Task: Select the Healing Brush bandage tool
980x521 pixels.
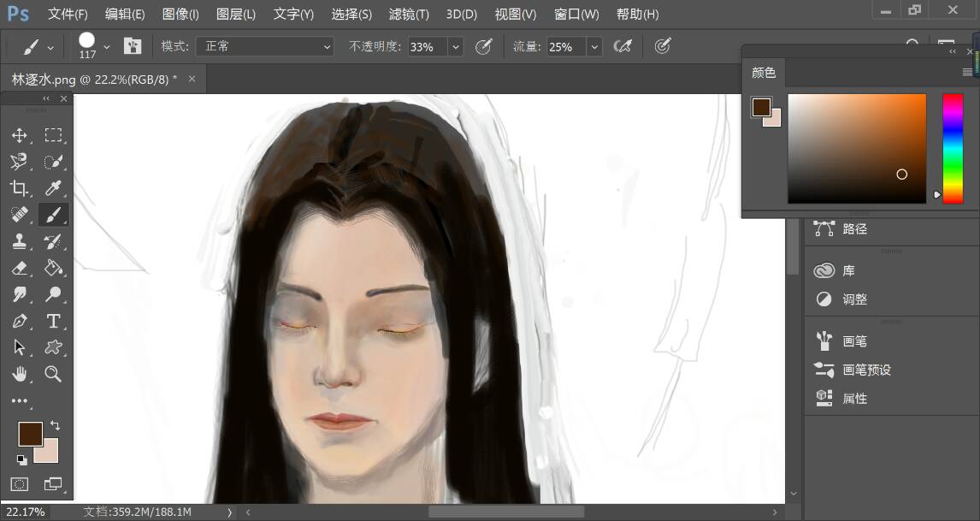Action: 20,215
